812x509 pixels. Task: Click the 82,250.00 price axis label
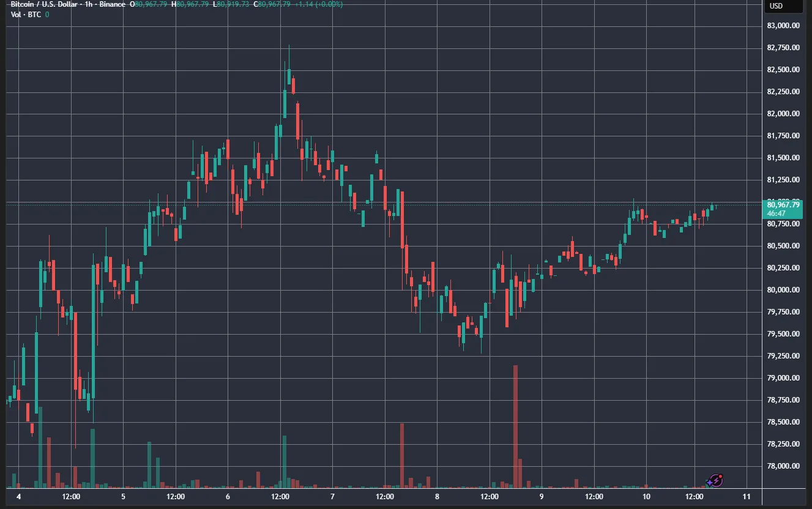pyautogui.click(x=783, y=92)
